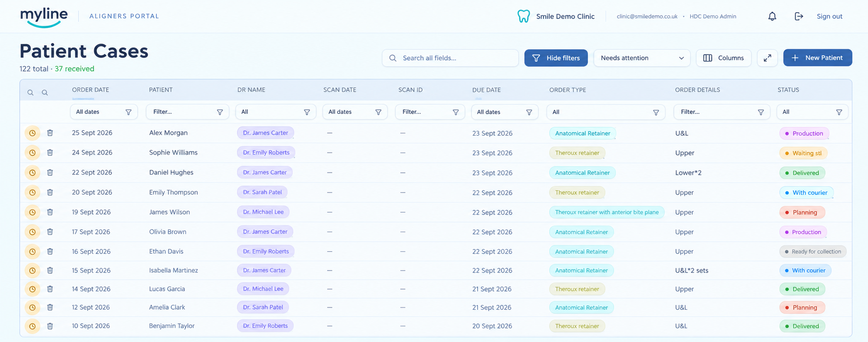
Task: Click the Aligners Portal header link
Action: click(124, 16)
